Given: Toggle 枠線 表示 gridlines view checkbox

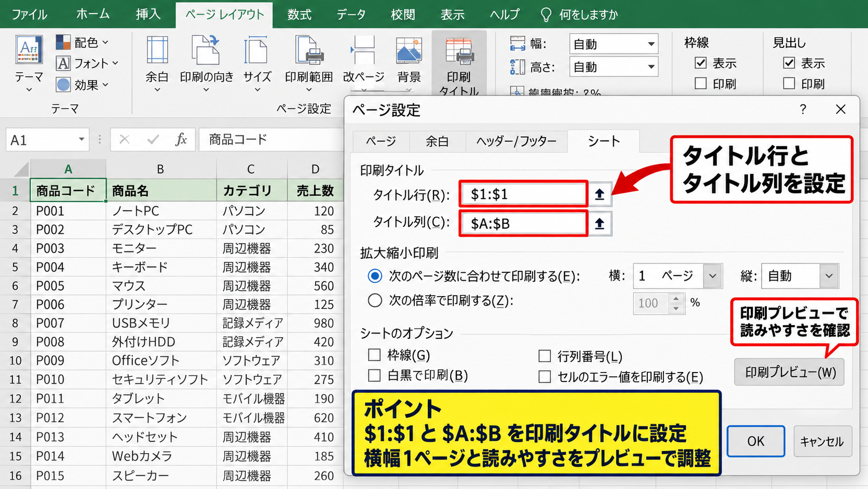Looking at the screenshot, I should point(701,63).
